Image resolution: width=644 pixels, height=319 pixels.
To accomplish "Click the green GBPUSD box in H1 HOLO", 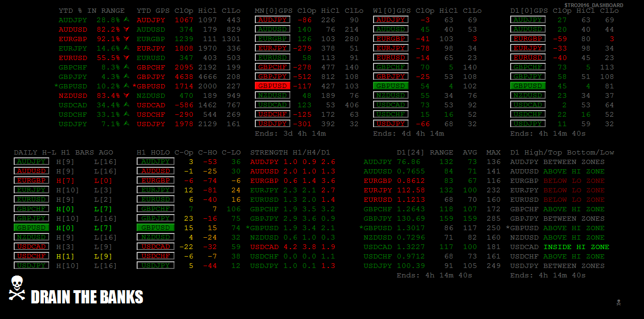I will [x=156, y=228].
